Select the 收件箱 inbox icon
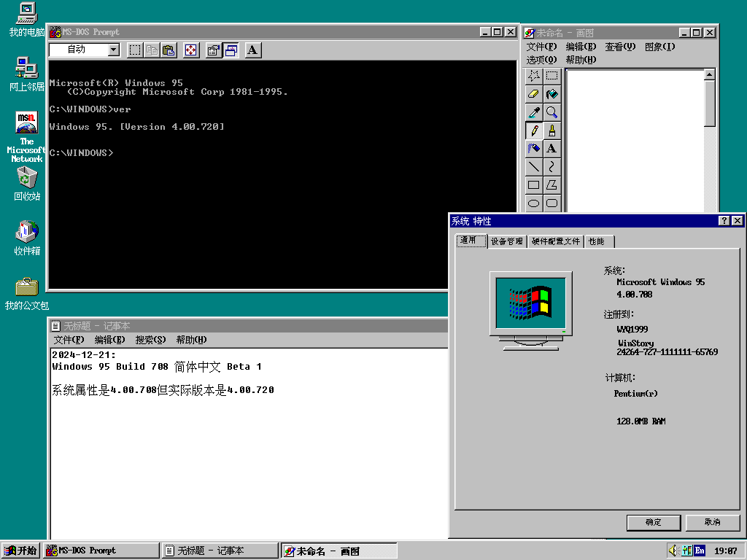Image resolution: width=747 pixels, height=560 pixels. [27, 238]
